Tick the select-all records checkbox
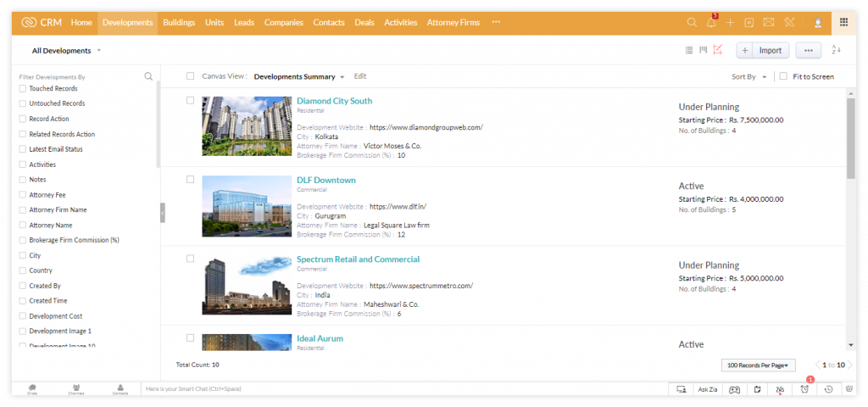Viewport: 868px width, 407px height. pyautogui.click(x=191, y=76)
